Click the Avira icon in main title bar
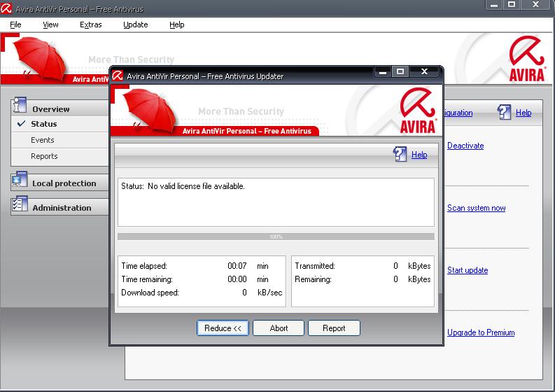The image size is (555, 392). pyautogui.click(x=6, y=8)
